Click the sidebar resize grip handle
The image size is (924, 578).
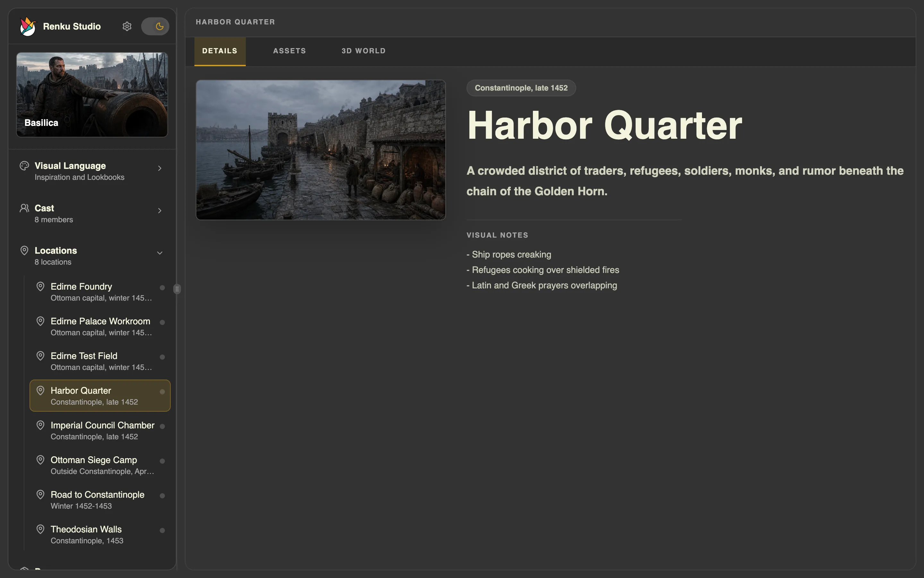177,289
